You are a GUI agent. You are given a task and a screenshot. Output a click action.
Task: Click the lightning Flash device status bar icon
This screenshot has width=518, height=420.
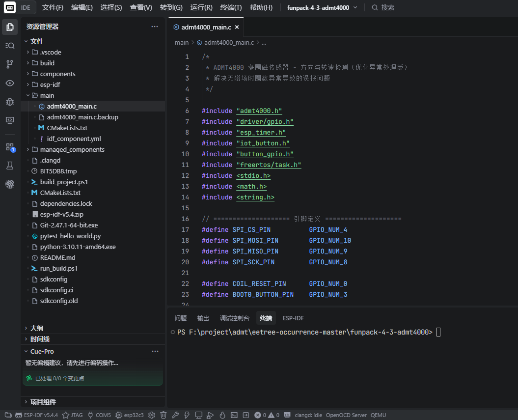187,415
